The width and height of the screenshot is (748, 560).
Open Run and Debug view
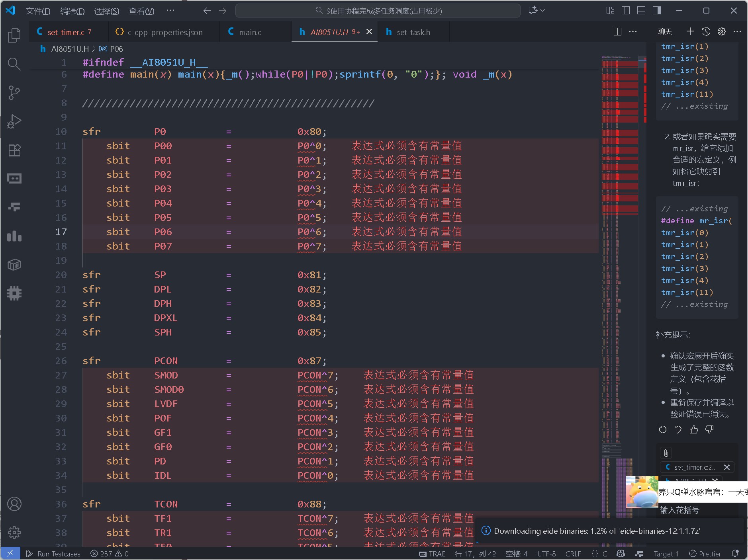click(14, 121)
